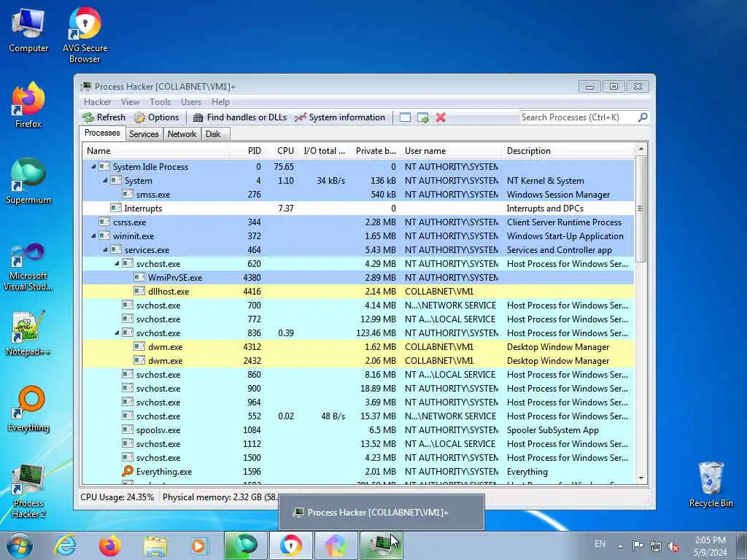Select the dwm.exe row with PID 4312
This screenshot has height=560, width=747.
[x=358, y=346]
